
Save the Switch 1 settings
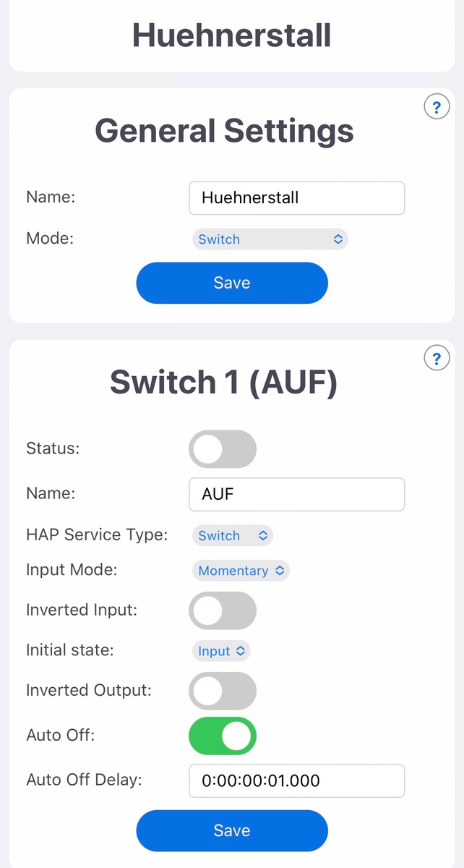tap(231, 830)
